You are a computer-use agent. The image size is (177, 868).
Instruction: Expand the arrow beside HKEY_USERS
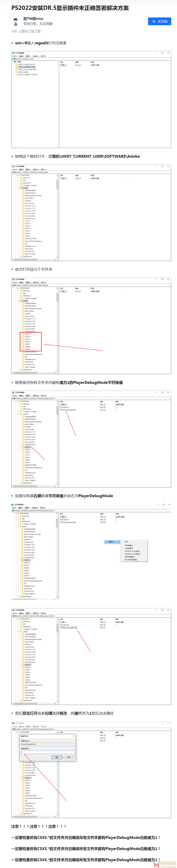15,72
